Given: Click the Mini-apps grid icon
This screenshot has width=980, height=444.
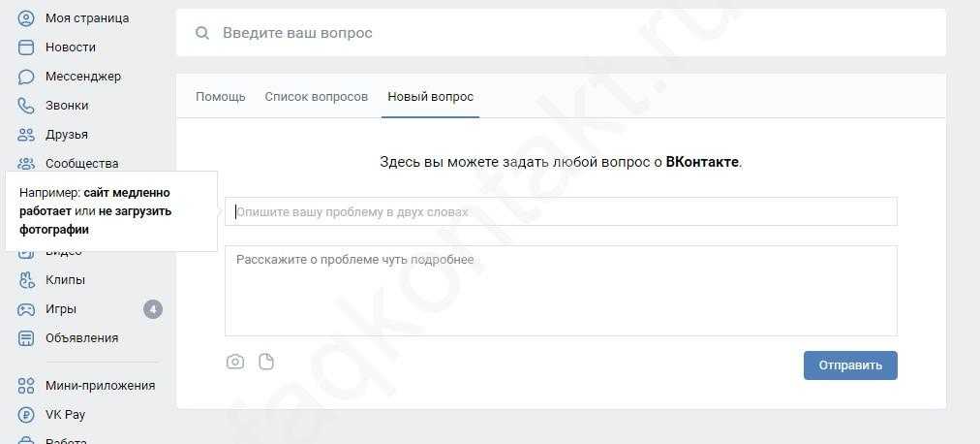Looking at the screenshot, I should [x=26, y=386].
